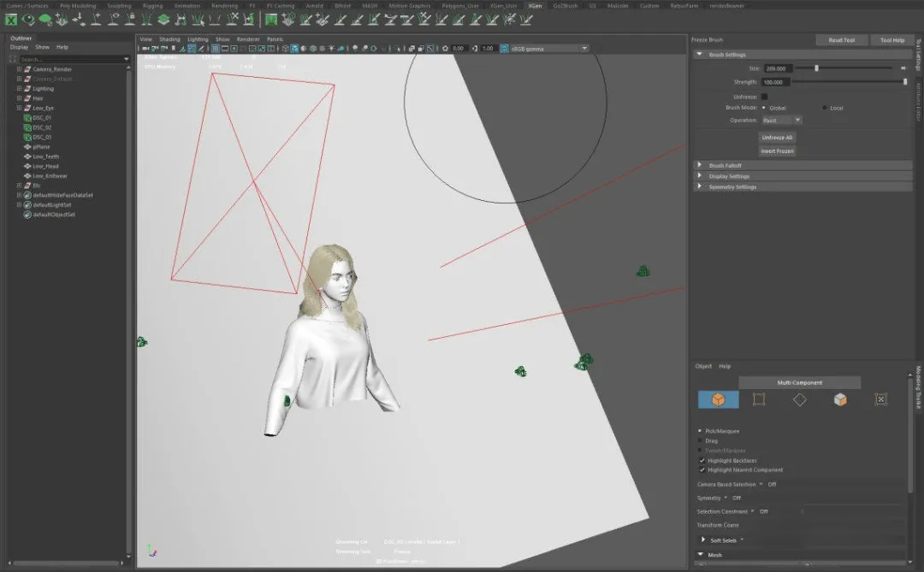Toggle Highlight Backfaces checkbox

coord(702,460)
